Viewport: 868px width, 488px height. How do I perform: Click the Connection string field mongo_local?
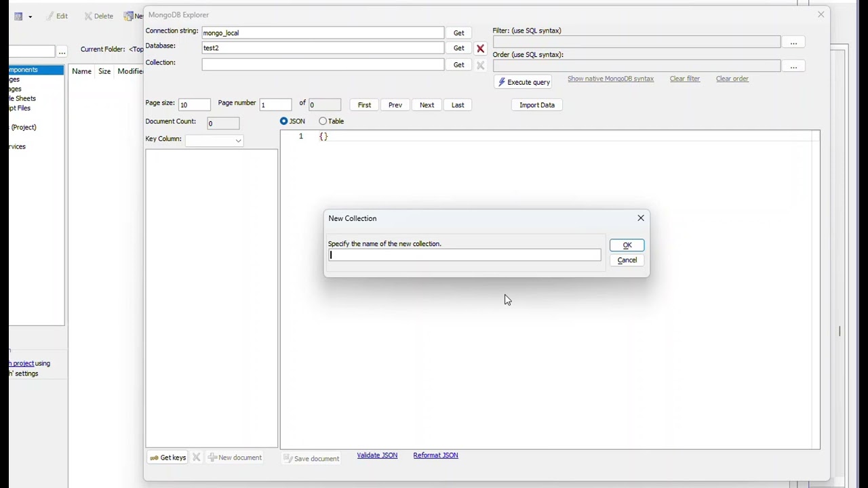[x=323, y=33]
